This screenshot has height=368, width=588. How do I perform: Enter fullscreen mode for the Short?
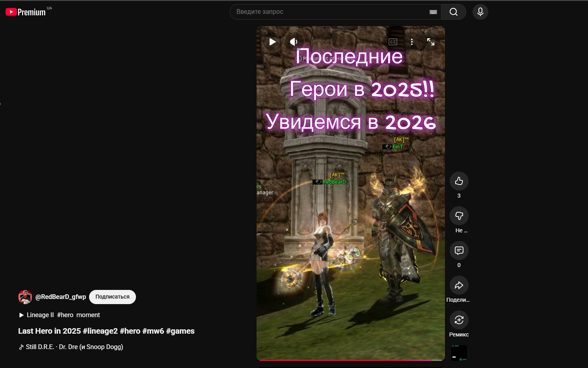(431, 42)
